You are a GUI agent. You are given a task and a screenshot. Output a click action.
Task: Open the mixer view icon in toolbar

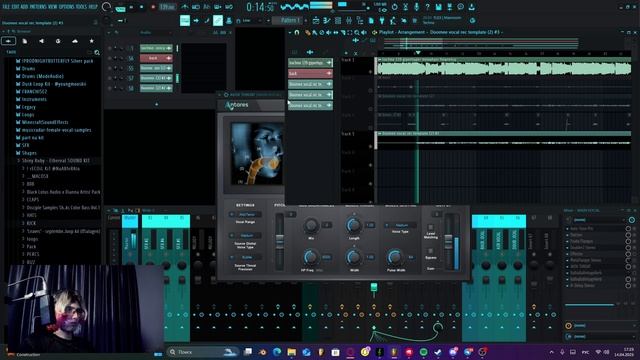click(349, 20)
